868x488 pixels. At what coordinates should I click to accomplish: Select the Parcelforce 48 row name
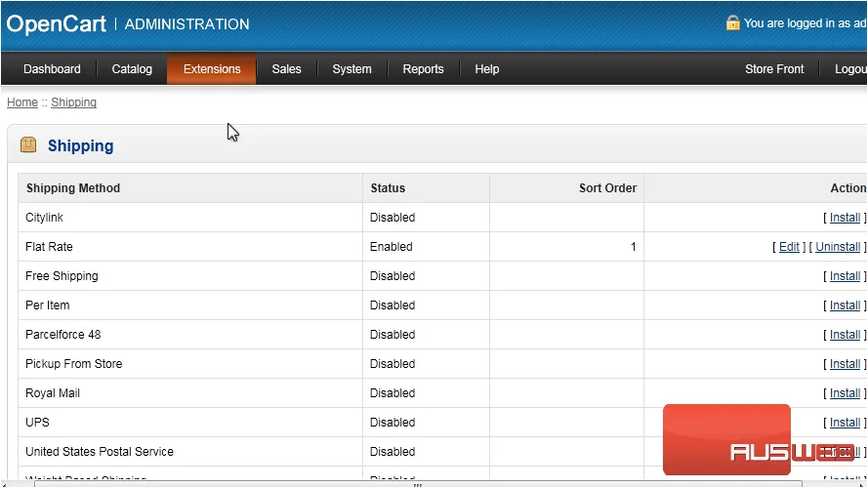tap(63, 335)
